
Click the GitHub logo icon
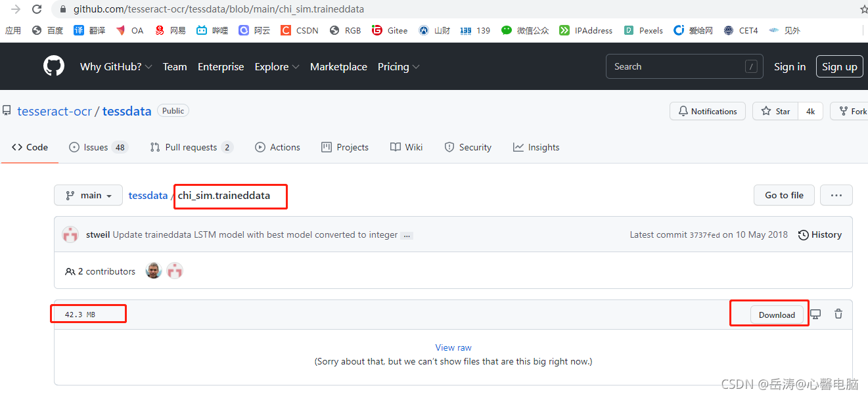(x=54, y=66)
